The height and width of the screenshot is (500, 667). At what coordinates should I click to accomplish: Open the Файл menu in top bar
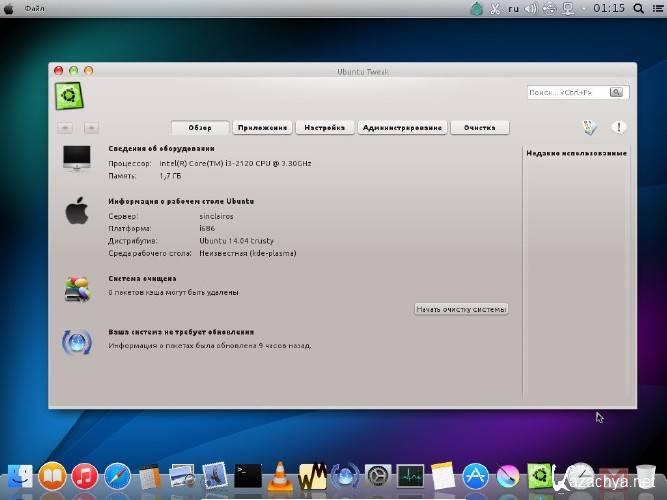click(34, 8)
